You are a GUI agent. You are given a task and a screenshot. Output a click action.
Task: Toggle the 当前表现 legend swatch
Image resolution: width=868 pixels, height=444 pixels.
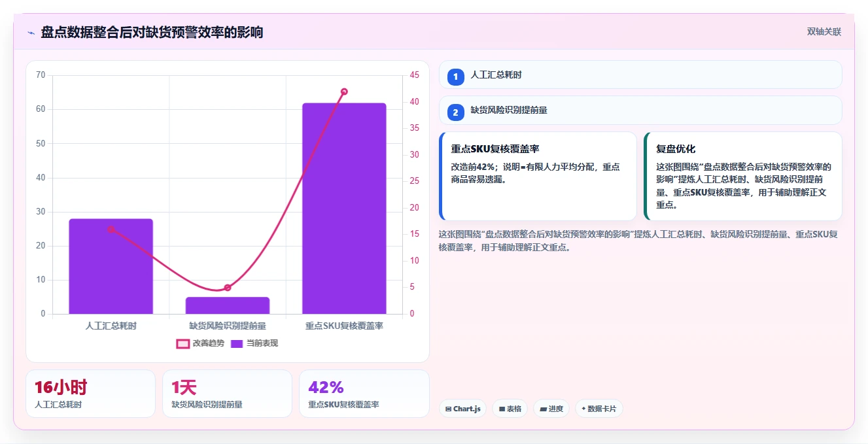[237, 343]
